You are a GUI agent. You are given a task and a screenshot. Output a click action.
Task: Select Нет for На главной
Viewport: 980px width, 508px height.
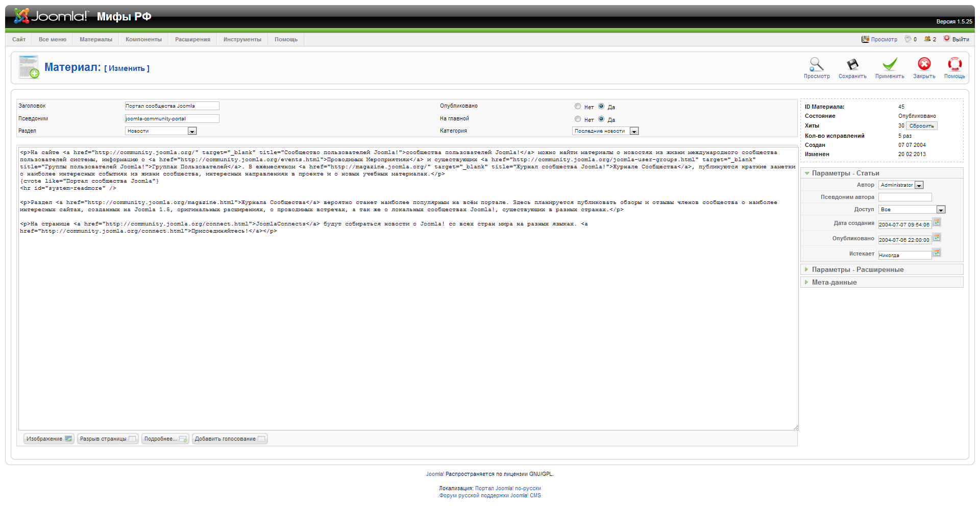pyautogui.click(x=578, y=119)
